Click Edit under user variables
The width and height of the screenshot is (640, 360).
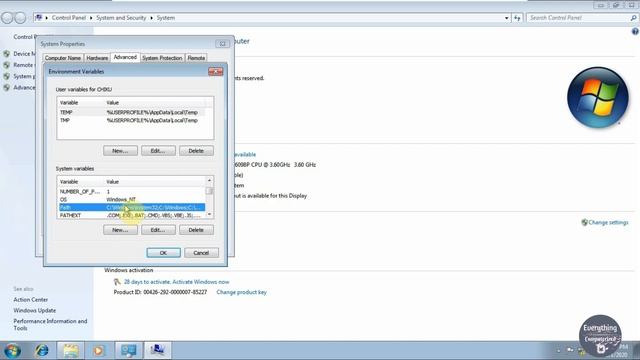coord(158,151)
